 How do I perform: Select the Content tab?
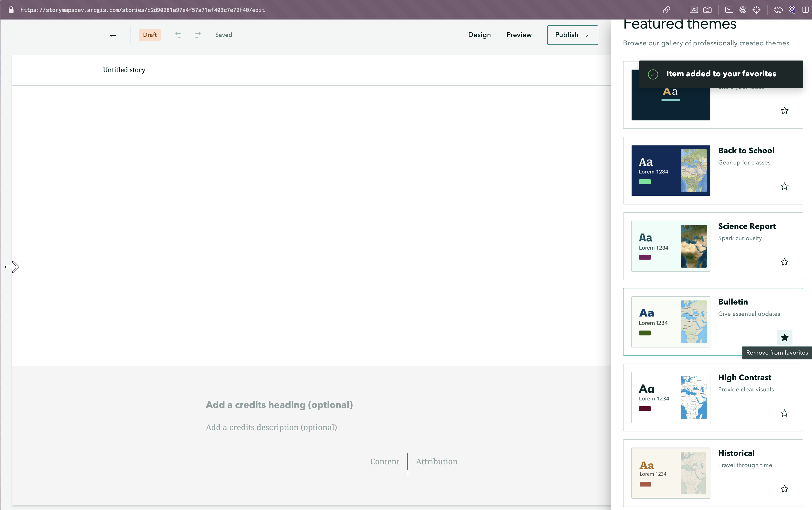pos(385,461)
